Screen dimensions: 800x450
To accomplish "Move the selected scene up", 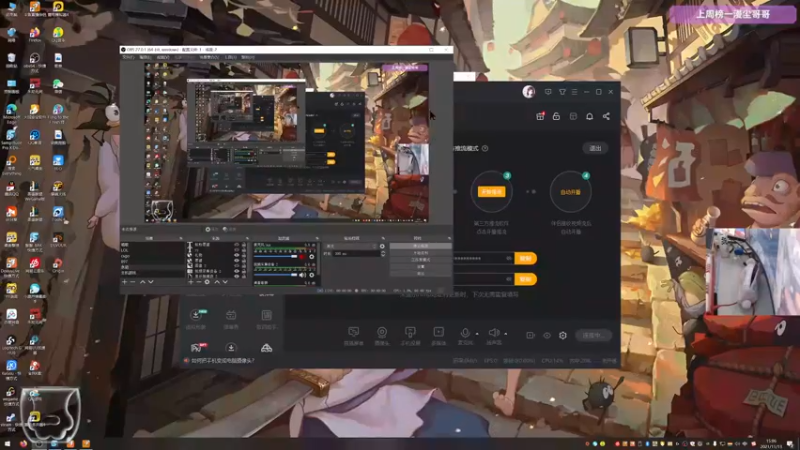I will tap(142, 282).
